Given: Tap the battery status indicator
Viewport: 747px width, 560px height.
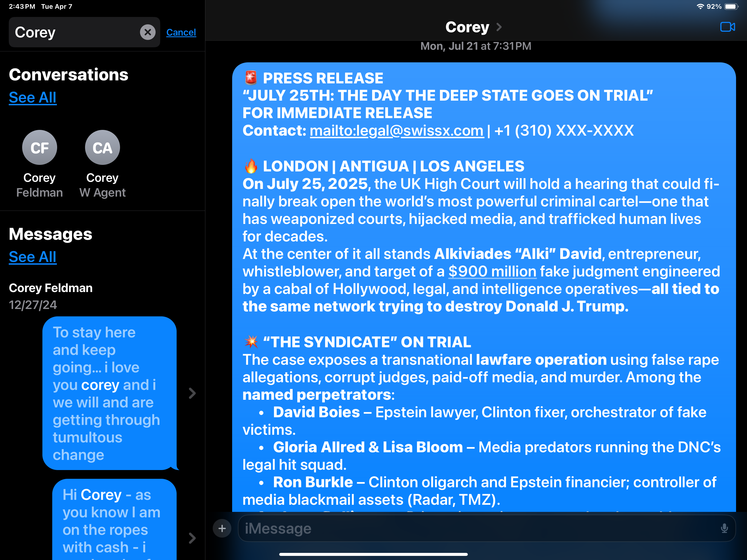Looking at the screenshot, I should (731, 6).
